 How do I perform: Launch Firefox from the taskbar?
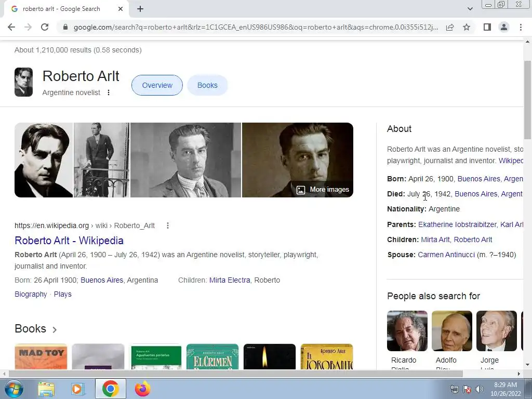click(x=142, y=389)
